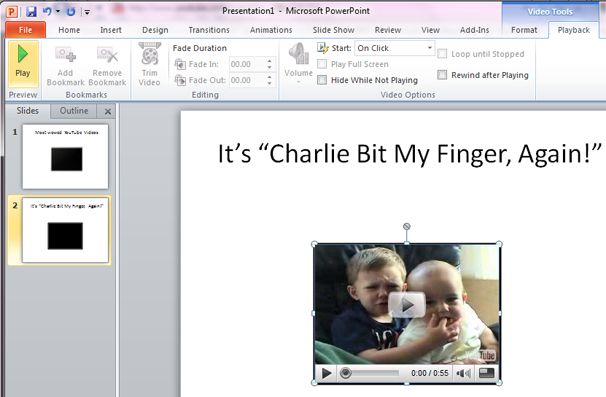This screenshot has height=397, width=606.
Task: Open the Volume menu
Action: [x=298, y=64]
